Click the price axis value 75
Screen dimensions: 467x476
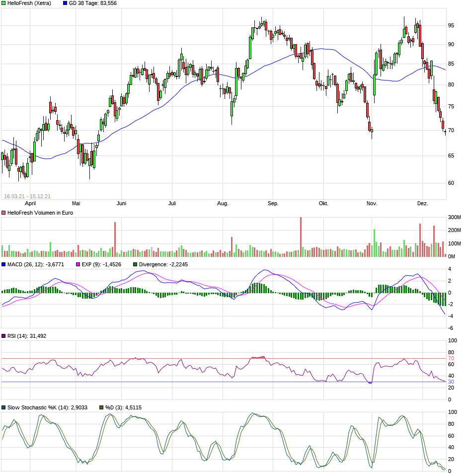pyautogui.click(x=451, y=106)
